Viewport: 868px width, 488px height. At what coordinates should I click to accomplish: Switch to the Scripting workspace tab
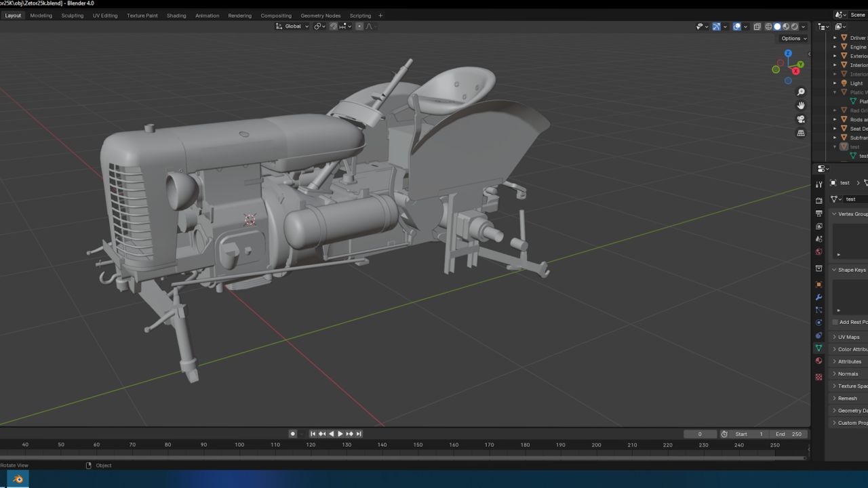click(360, 16)
